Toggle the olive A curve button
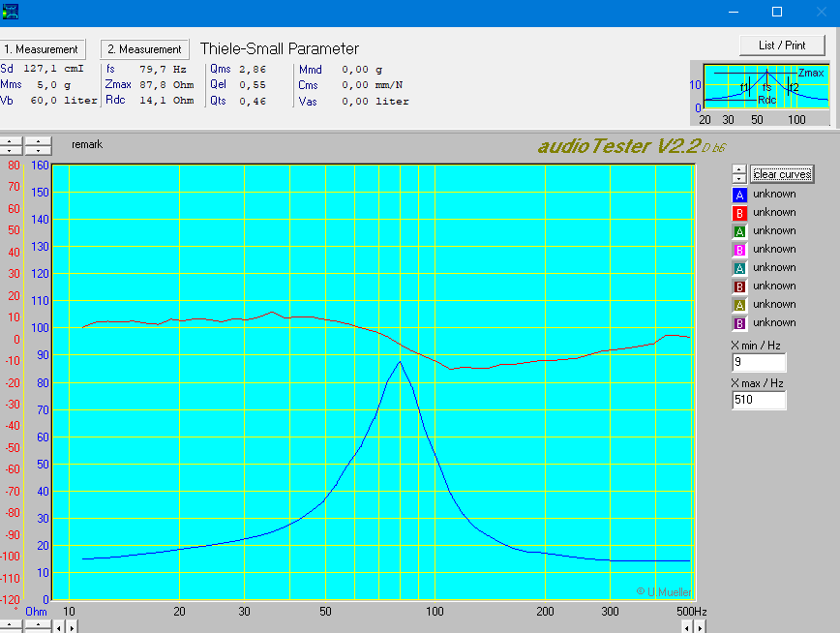 tap(739, 305)
